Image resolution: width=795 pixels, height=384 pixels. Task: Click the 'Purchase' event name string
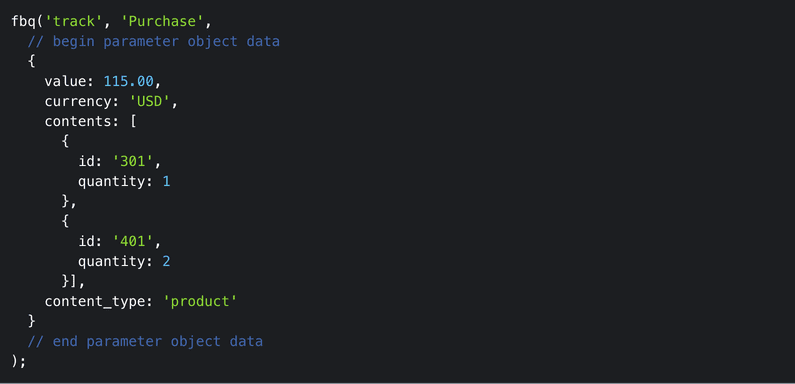coord(163,21)
